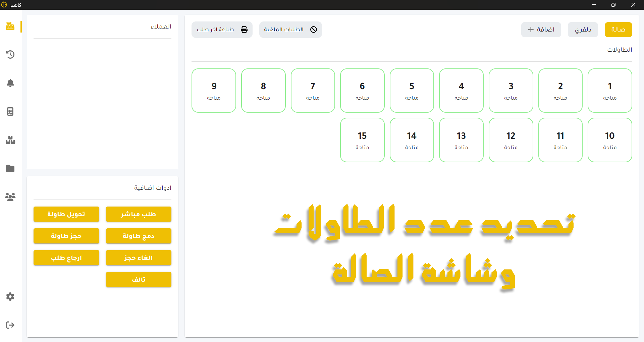This screenshot has height=342, width=644.
Task: Open the inventory boxes icon
Action: coord(10,140)
